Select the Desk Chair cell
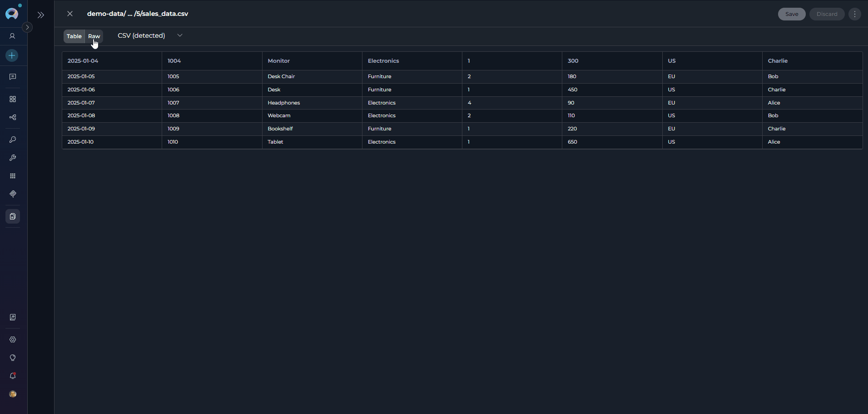868x414 pixels. pos(312,77)
